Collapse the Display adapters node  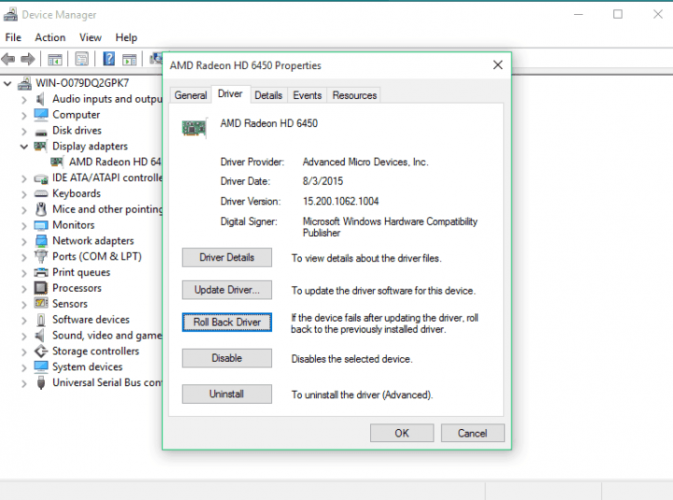(x=24, y=147)
